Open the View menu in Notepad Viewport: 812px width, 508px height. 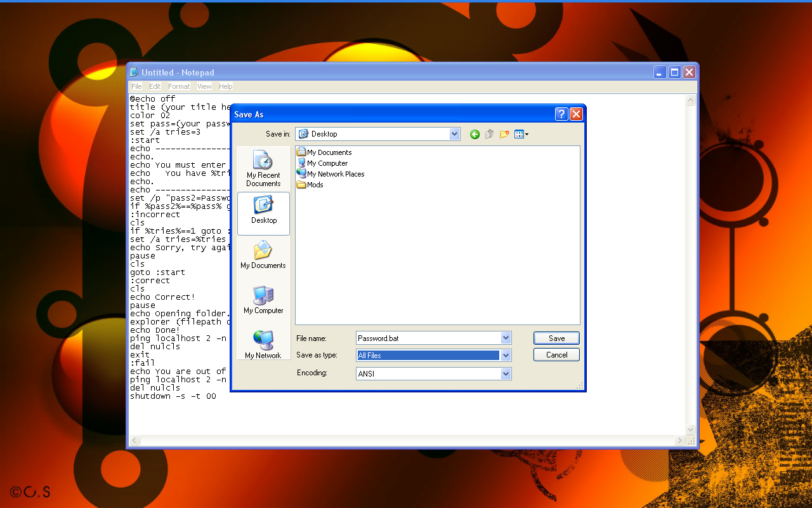(x=204, y=86)
